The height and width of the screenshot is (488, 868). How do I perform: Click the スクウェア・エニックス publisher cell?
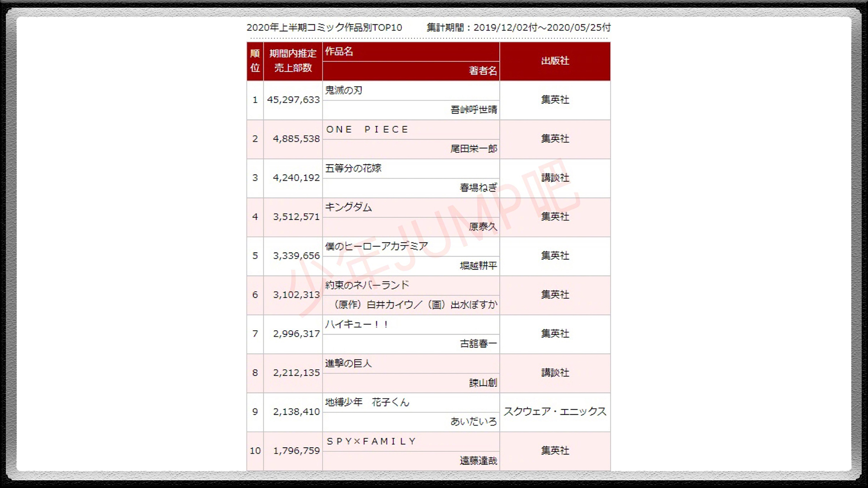pyautogui.click(x=555, y=412)
